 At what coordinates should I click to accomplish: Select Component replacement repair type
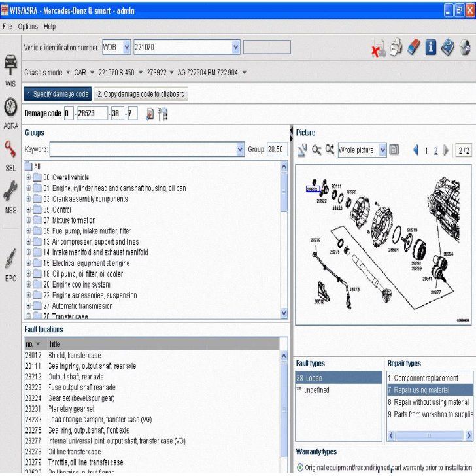tap(430, 378)
